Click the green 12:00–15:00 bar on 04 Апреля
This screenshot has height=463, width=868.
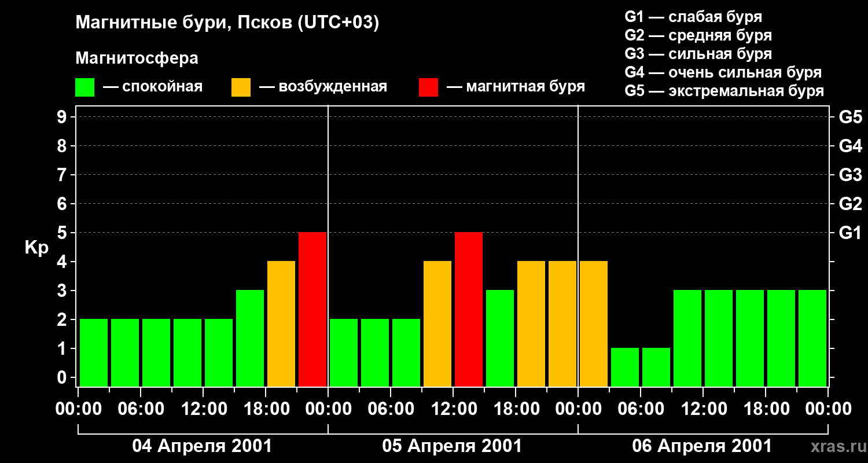pyautogui.click(x=219, y=353)
